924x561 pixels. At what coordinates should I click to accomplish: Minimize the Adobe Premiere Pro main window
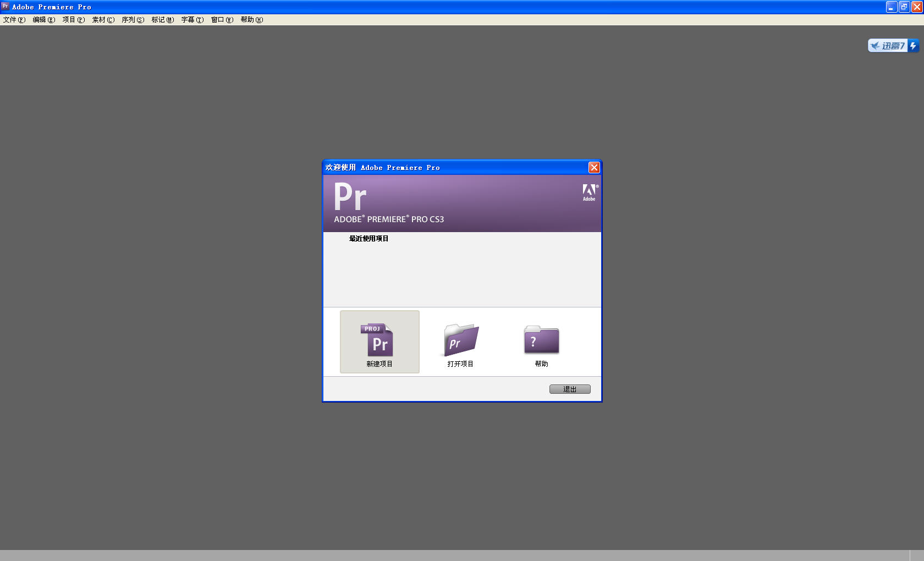pyautogui.click(x=892, y=7)
